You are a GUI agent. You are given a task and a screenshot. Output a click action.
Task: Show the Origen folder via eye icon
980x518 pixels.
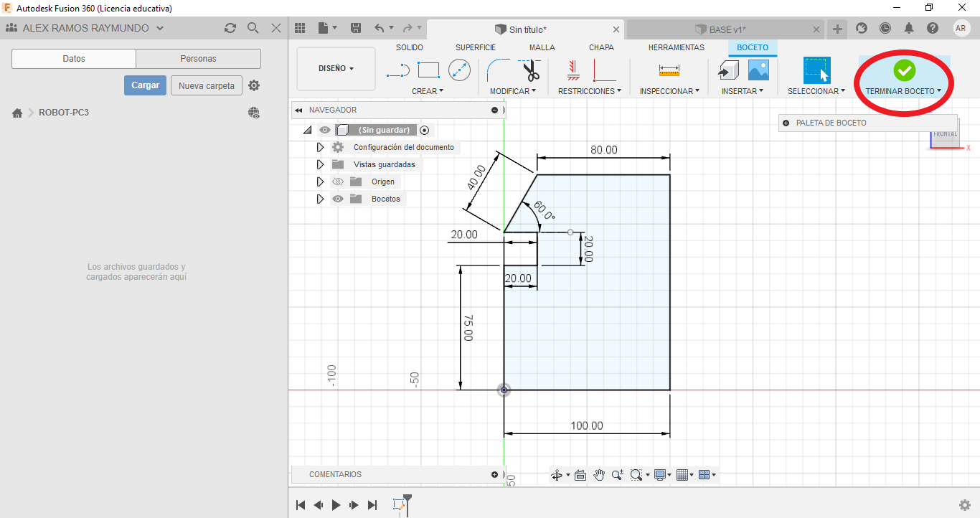click(x=338, y=182)
